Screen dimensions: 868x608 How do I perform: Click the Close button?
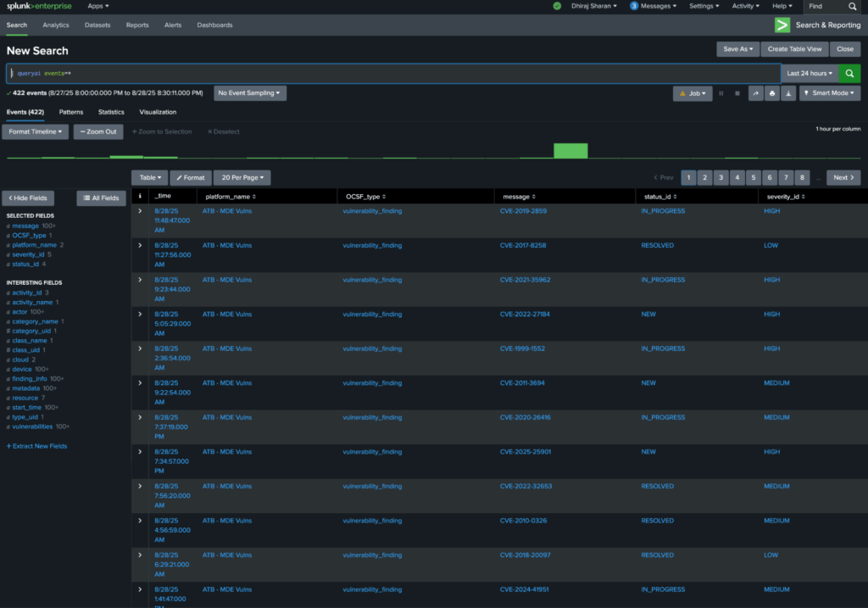click(845, 49)
